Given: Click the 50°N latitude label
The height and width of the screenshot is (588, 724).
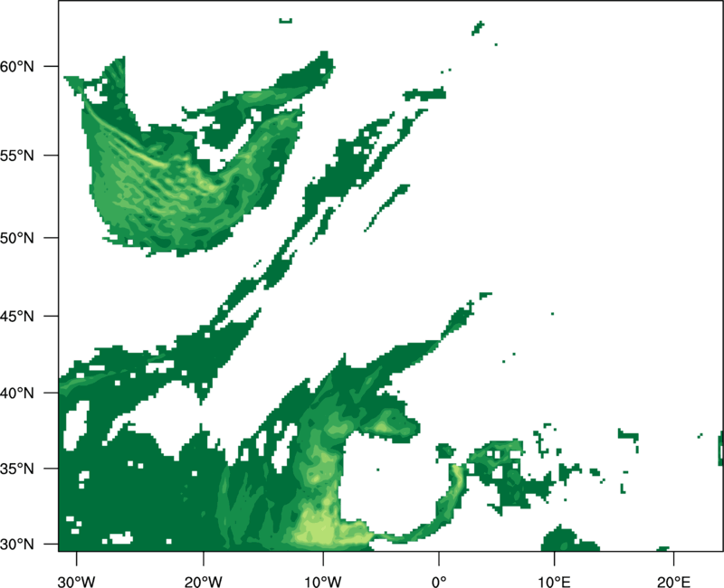Looking at the screenshot, I should pos(17,238).
